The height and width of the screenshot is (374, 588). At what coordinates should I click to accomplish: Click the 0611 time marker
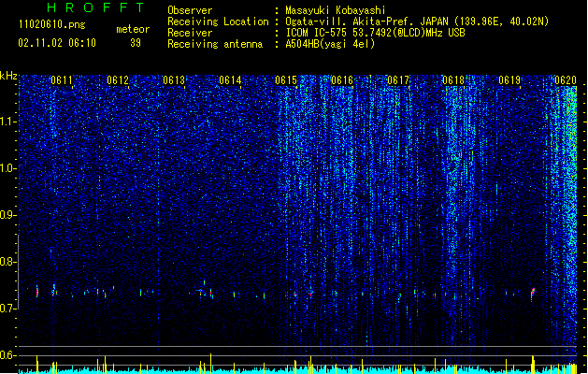62,80
